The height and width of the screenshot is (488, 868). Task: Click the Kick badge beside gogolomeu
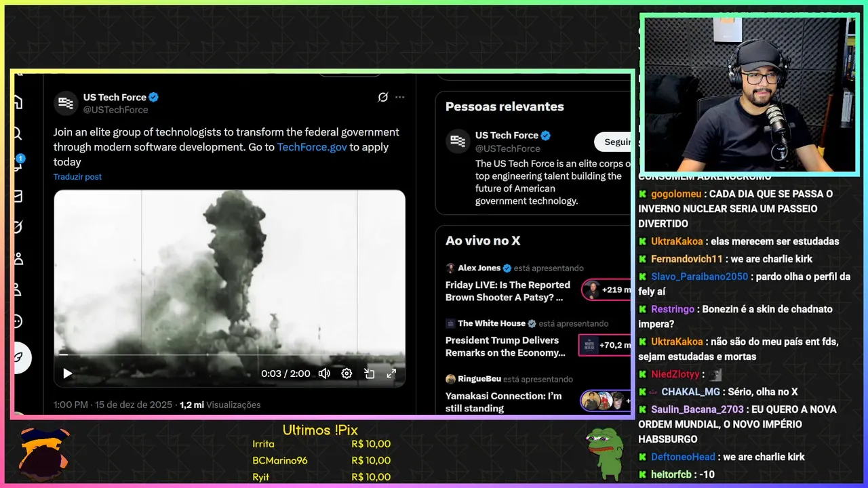(642, 194)
